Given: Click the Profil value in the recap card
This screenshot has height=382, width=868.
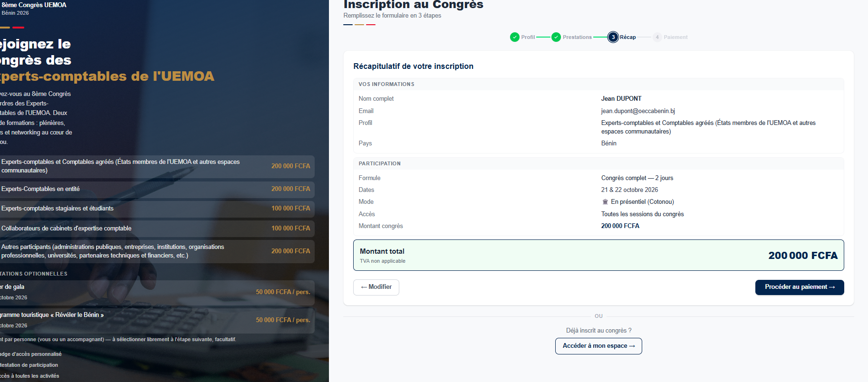Looking at the screenshot, I should coord(708,127).
